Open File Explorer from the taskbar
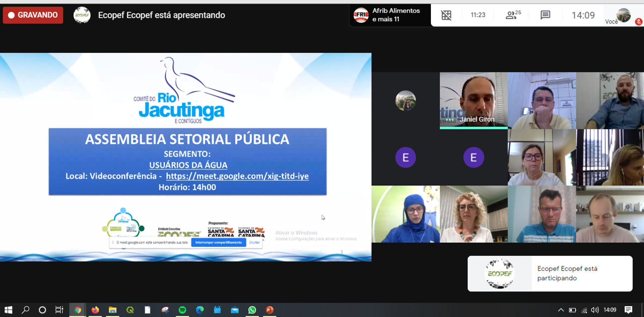This screenshot has width=644, height=317. pyautogui.click(x=113, y=310)
